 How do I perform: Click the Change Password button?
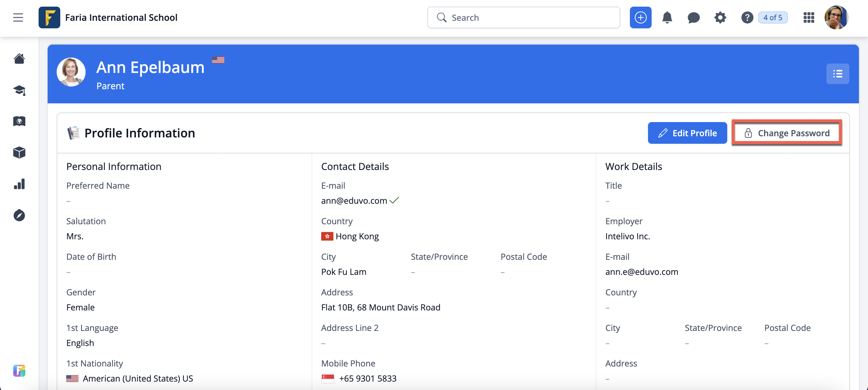[786, 133]
